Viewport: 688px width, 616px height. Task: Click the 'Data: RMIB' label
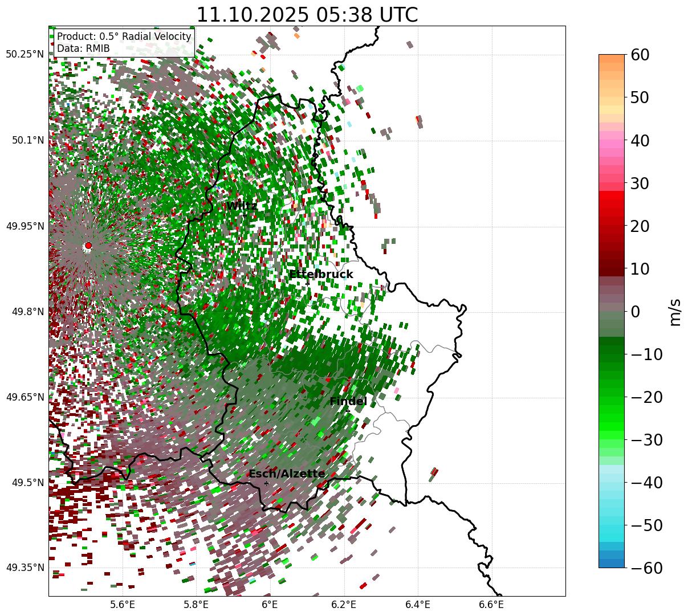(x=83, y=49)
